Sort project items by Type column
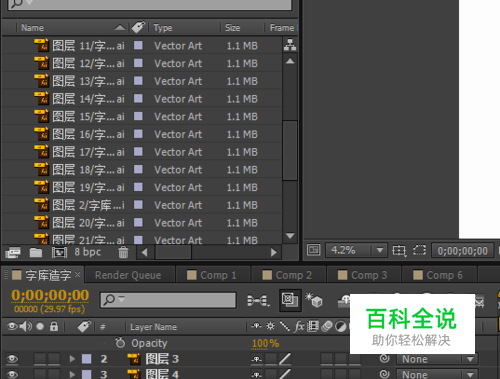 163,28
